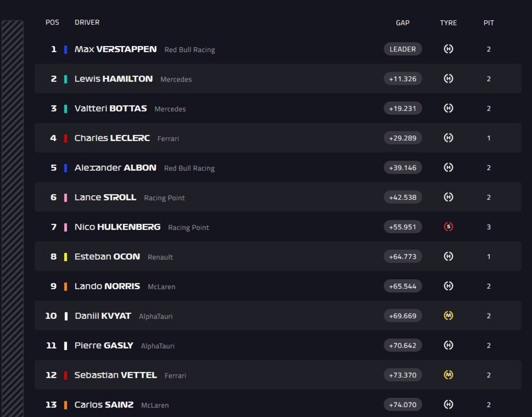532x417 pixels.
Task: Click Vettel's medium tyre icon
Action: point(448,375)
